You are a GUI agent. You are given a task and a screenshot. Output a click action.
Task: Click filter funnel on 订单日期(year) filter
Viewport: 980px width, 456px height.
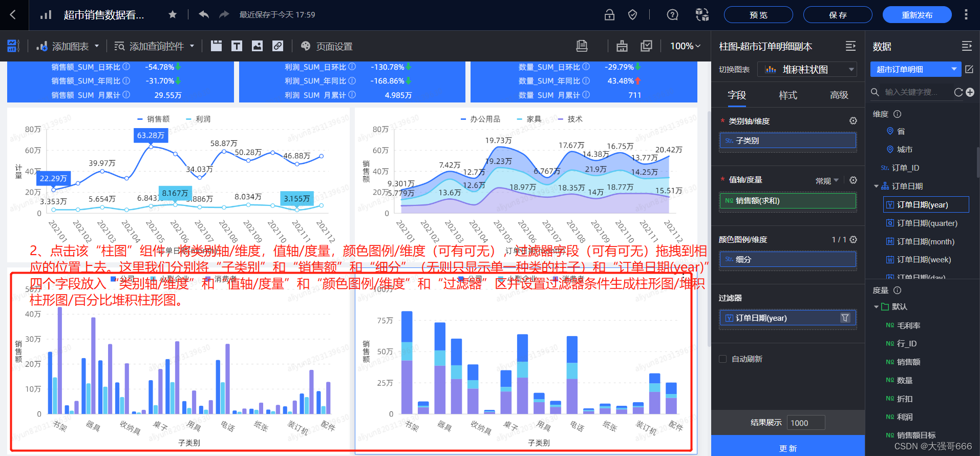pos(845,318)
